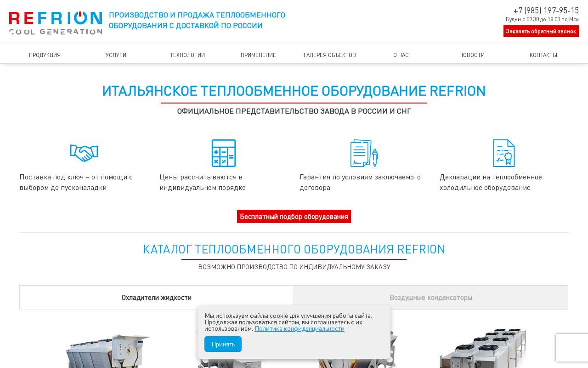Click Бесплатный подбор оборудования button
This screenshot has height=368, width=588.
(294, 217)
